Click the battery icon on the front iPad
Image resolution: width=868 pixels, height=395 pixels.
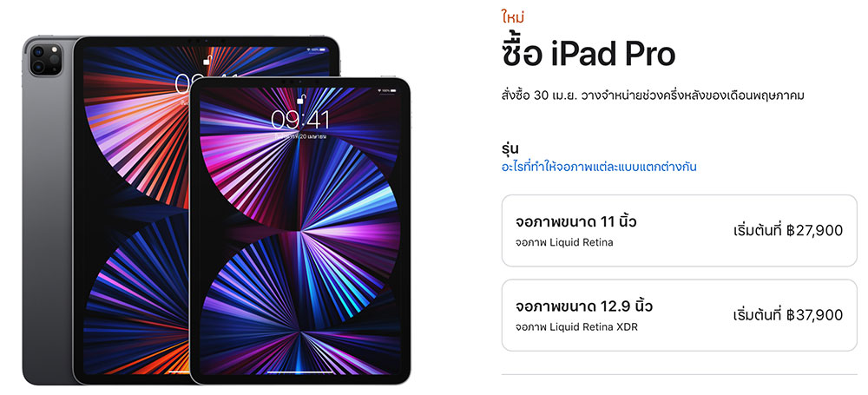click(x=394, y=89)
